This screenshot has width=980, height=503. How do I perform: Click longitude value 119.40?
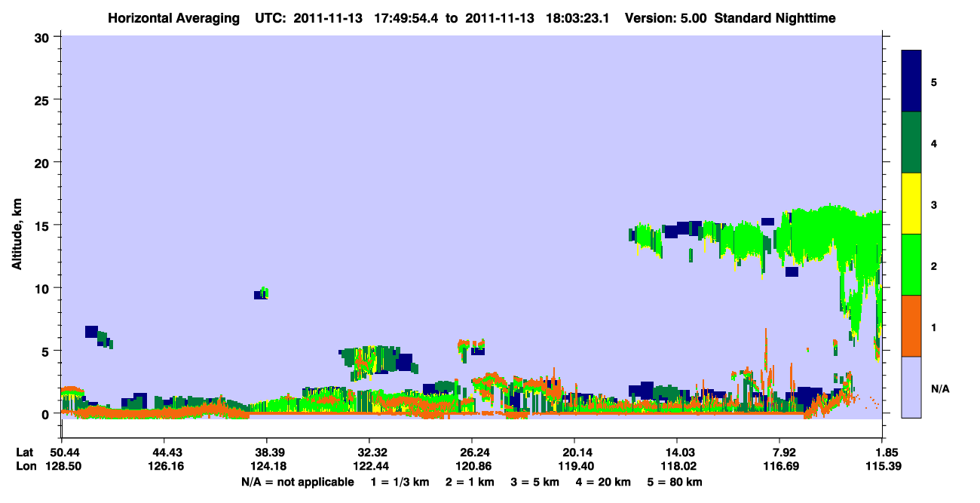574,467
